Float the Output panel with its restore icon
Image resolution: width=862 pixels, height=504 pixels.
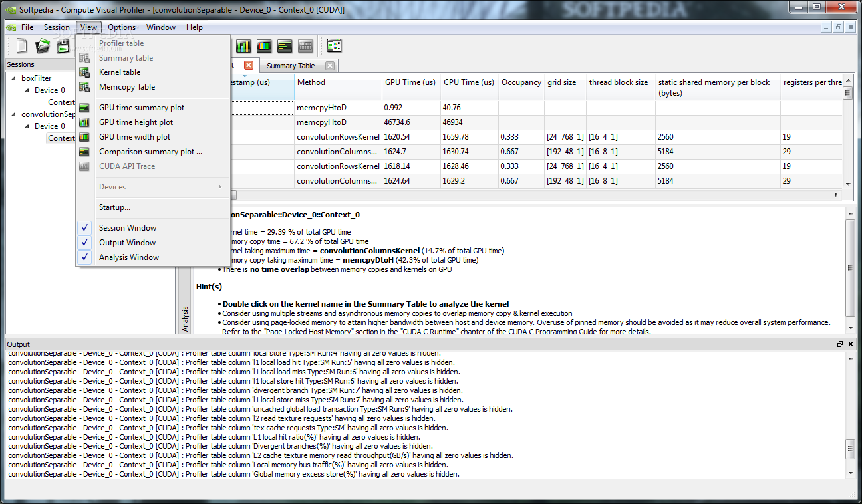[840, 344]
